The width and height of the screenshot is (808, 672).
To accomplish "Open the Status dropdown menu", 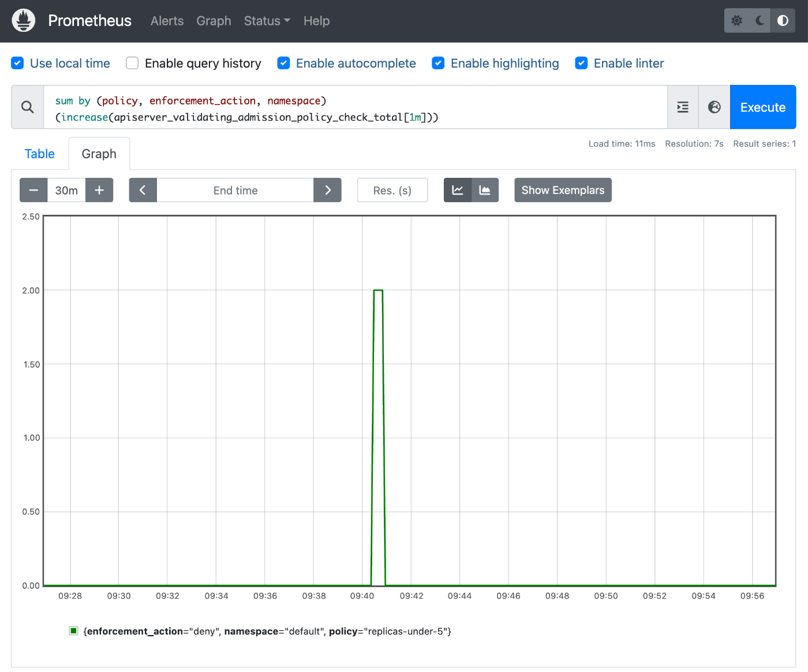I will pyautogui.click(x=267, y=21).
